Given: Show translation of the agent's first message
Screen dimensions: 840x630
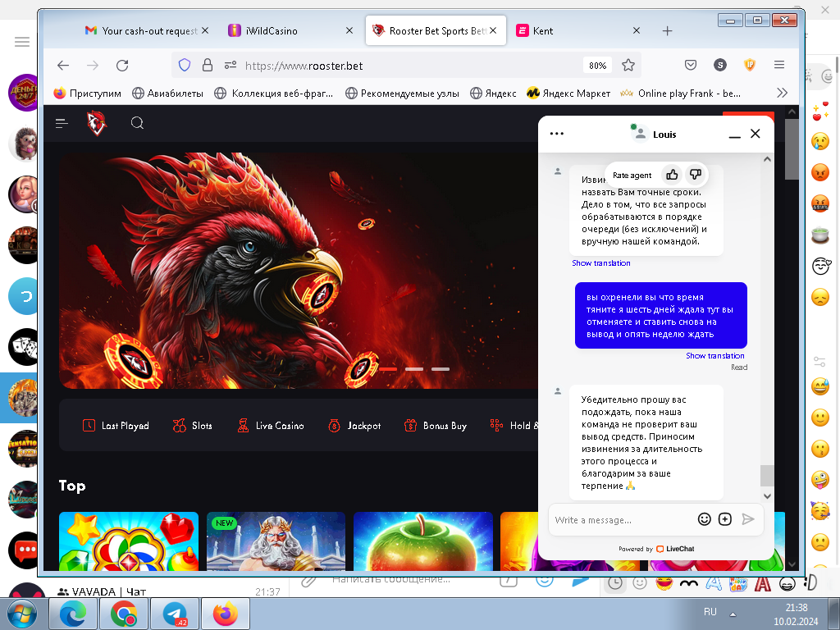Looking at the screenshot, I should [601, 263].
